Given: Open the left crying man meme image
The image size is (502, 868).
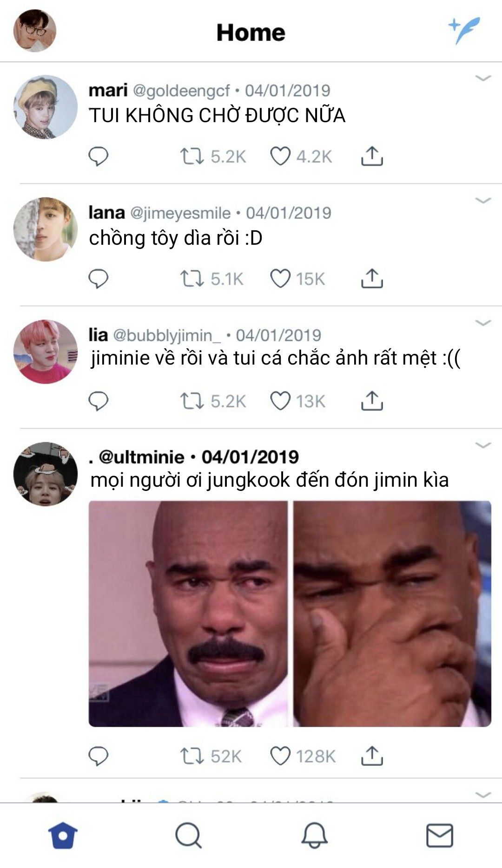Looking at the screenshot, I should (188, 613).
